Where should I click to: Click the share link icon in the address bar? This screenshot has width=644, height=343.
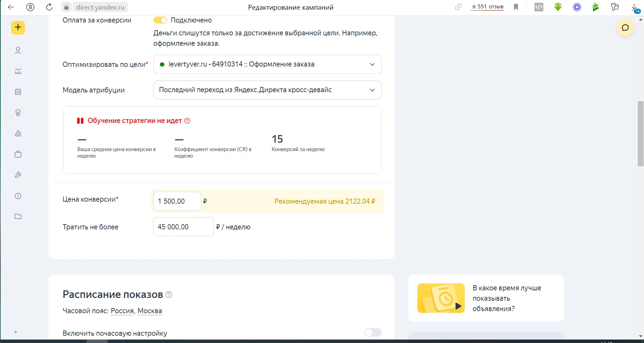point(459,7)
